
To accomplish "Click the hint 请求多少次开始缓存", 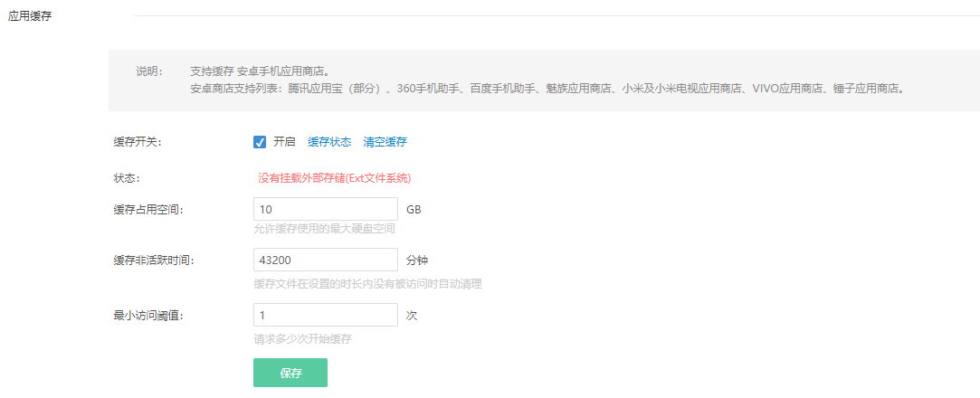I will pos(302,340).
